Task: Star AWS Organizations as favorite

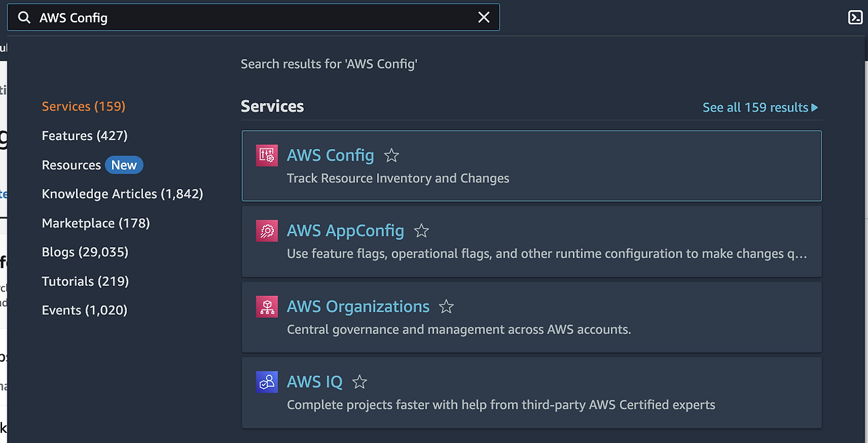Action: click(446, 307)
